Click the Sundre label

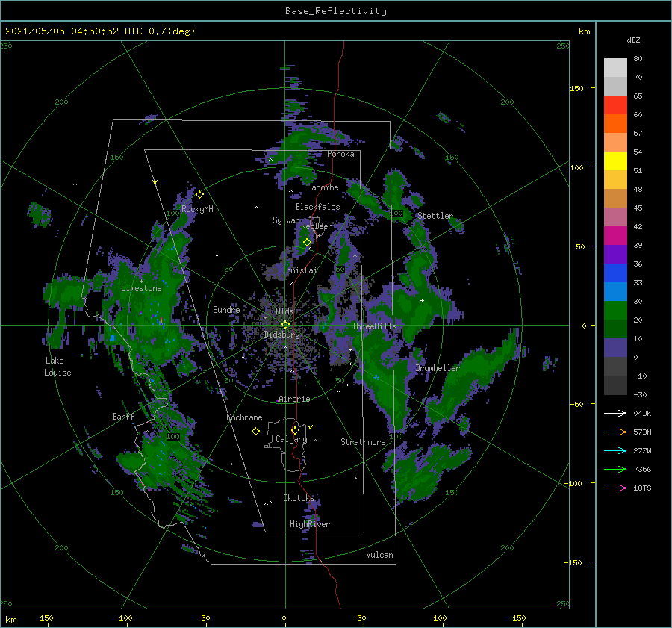(226, 310)
